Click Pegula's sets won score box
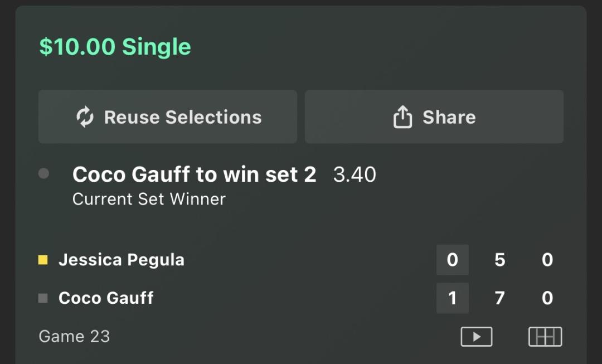 point(452,260)
